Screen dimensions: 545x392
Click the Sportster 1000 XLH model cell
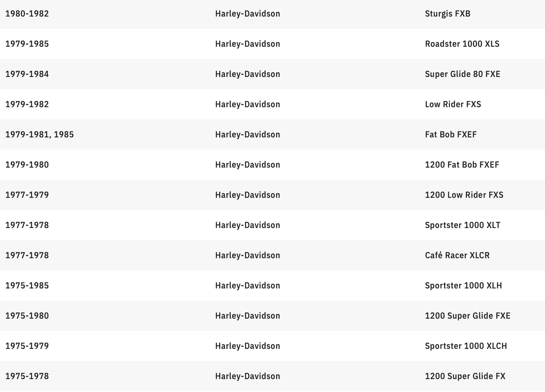[x=463, y=285]
